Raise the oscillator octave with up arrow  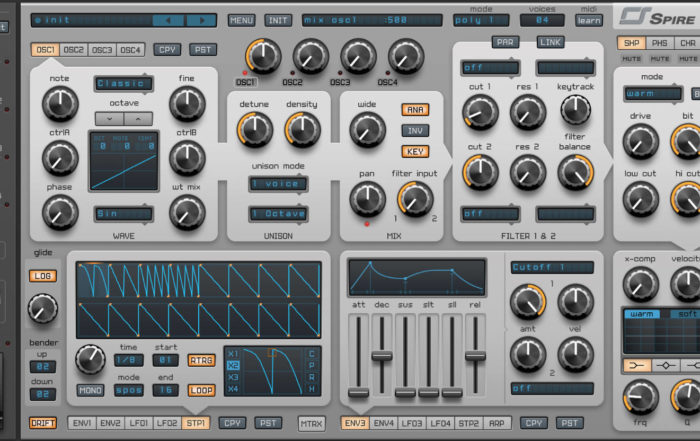click(138, 119)
